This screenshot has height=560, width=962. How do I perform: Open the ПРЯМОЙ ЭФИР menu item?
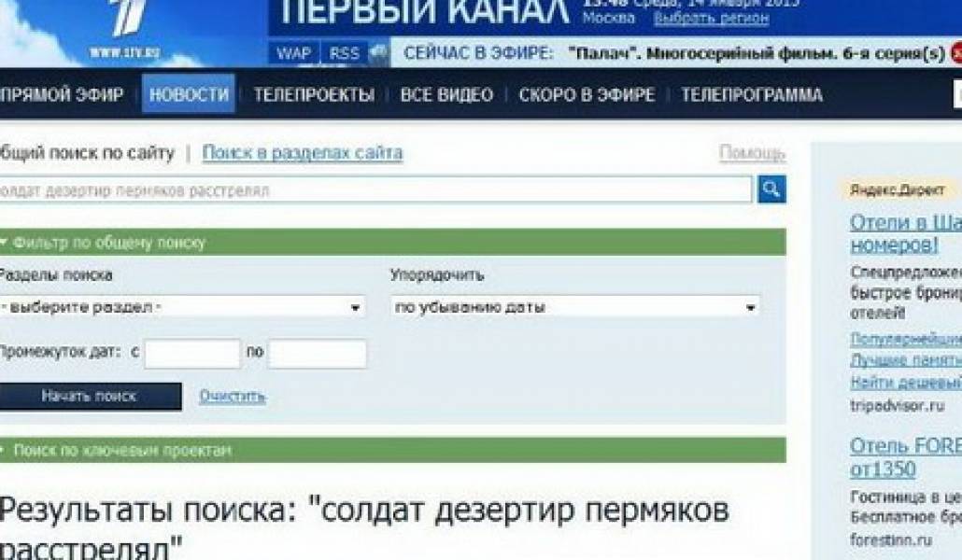[62, 94]
